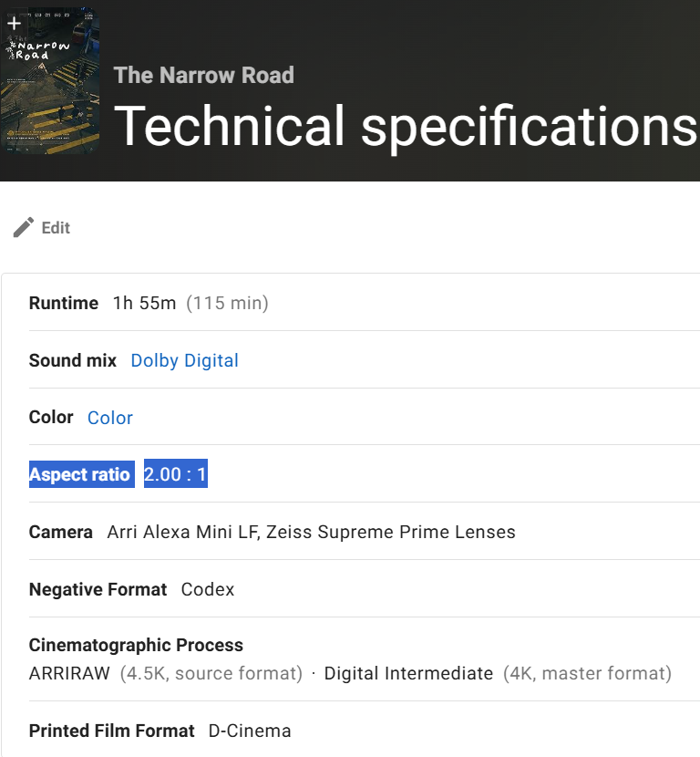The height and width of the screenshot is (757, 700).
Task: Select the 1h 55m runtime value
Action: 144,303
